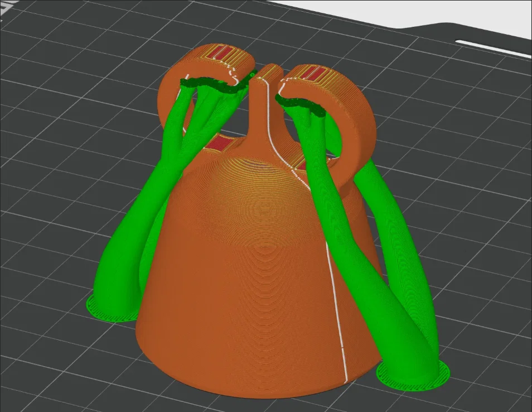The image size is (532, 412).
Task: Click the red top infill on left ring
Action: (x=221, y=54)
